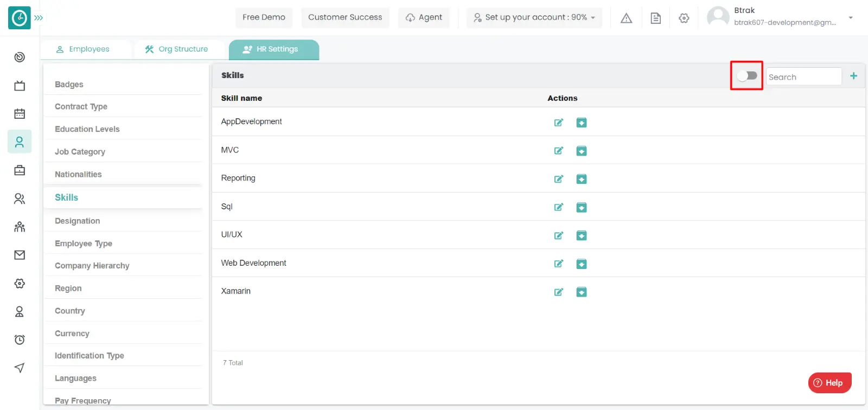Viewport: 868px width, 410px height.
Task: Archive the Sql skill
Action: click(581, 207)
